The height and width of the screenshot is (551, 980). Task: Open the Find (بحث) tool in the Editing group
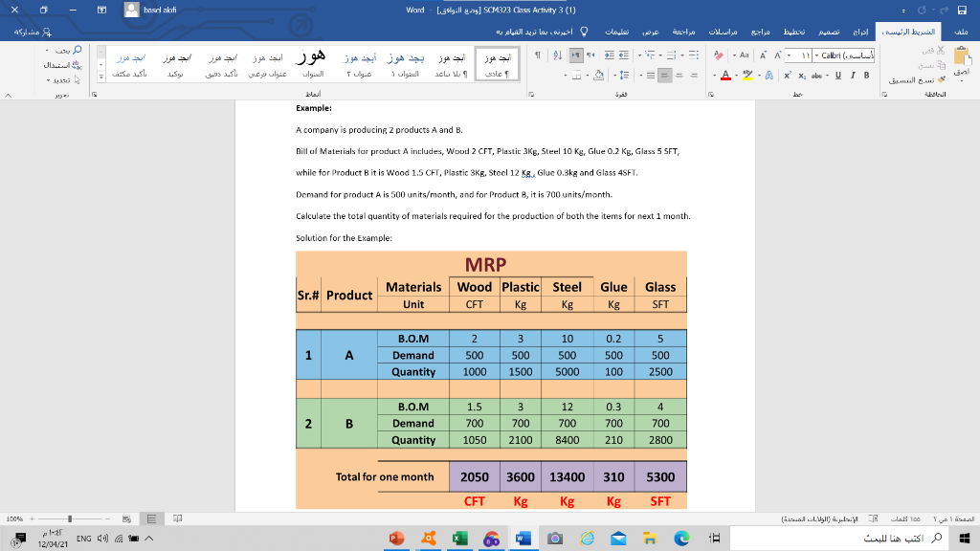[x=69, y=50]
